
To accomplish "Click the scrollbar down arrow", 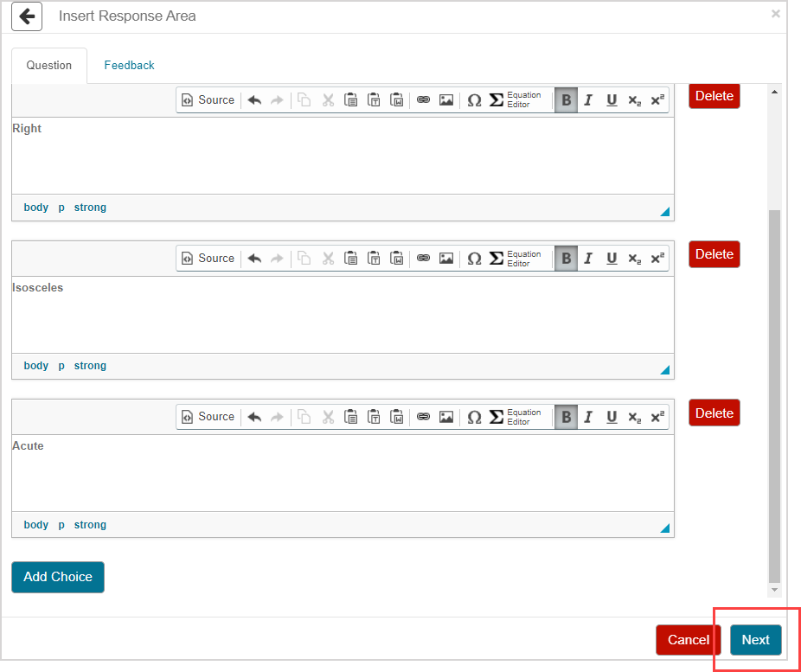I will pyautogui.click(x=774, y=590).
